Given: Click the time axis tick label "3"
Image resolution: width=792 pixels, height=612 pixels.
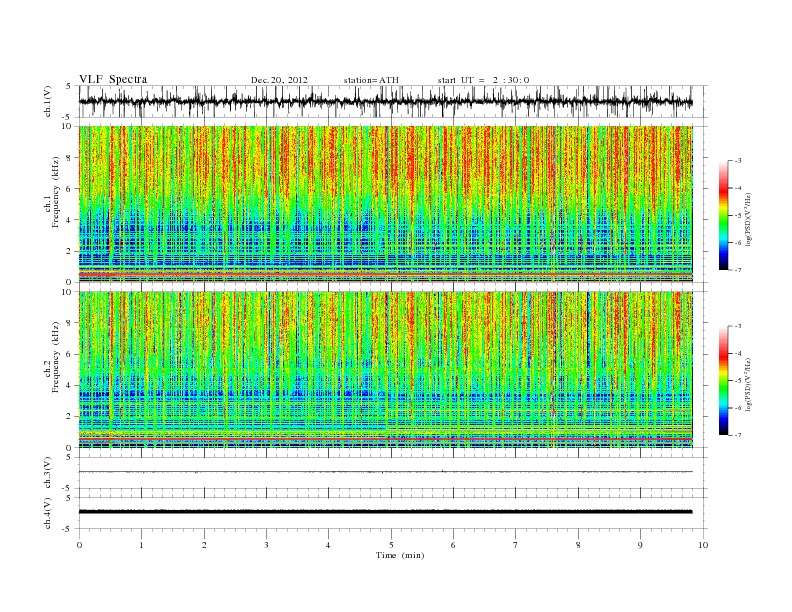Looking at the screenshot, I should (267, 545).
